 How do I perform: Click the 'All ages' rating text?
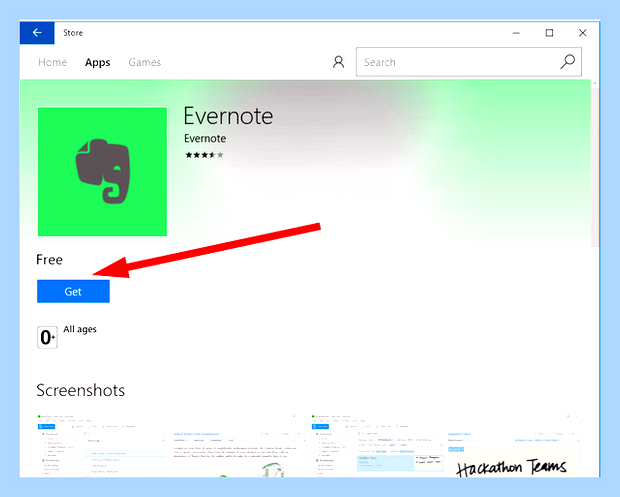click(80, 329)
